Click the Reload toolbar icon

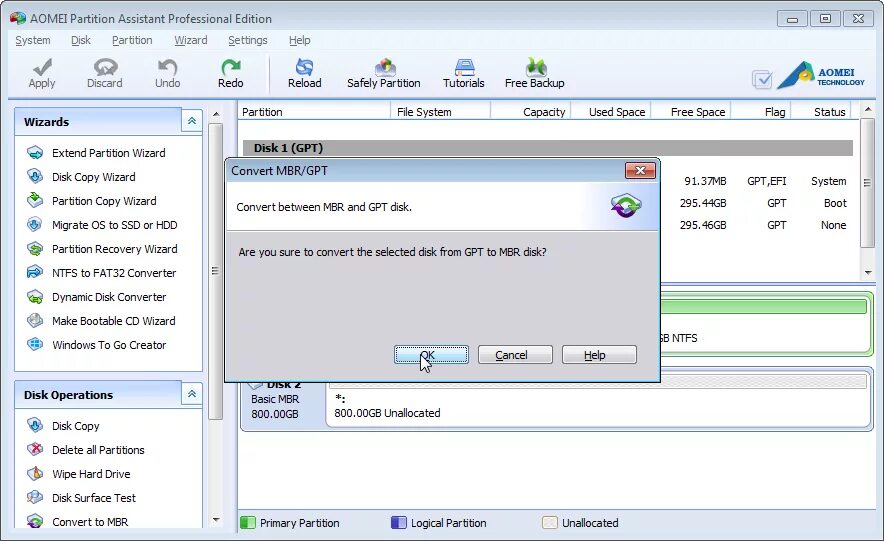pos(304,67)
